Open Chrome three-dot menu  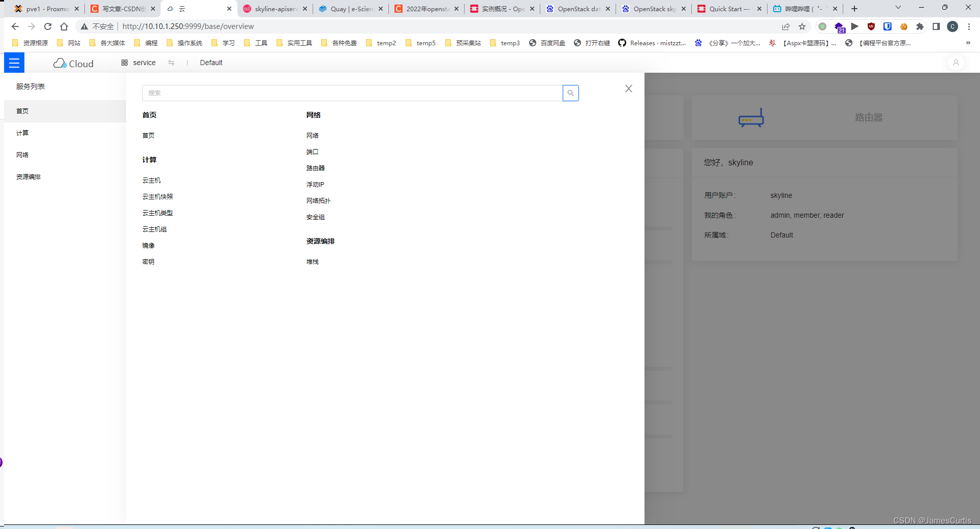tap(969, 26)
